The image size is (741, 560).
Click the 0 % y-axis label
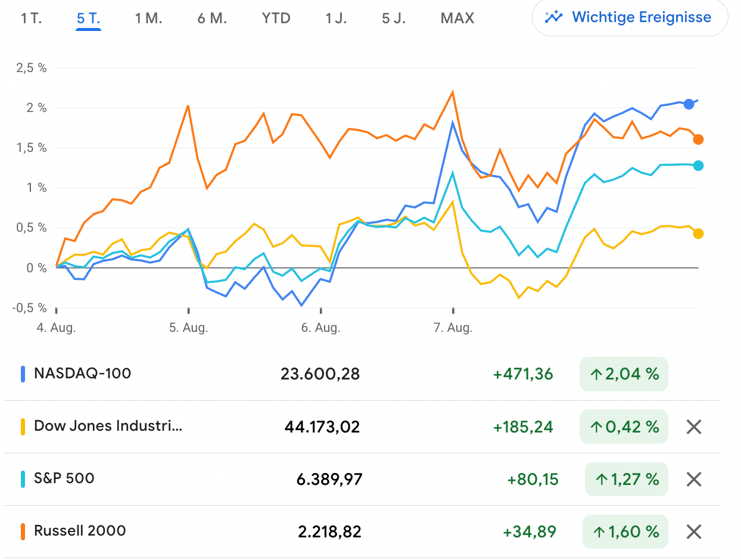click(x=36, y=267)
